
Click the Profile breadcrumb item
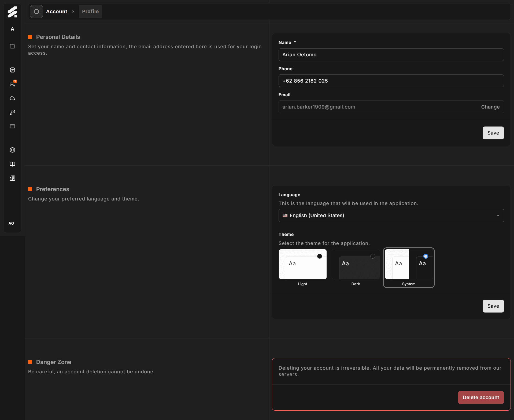90,12
